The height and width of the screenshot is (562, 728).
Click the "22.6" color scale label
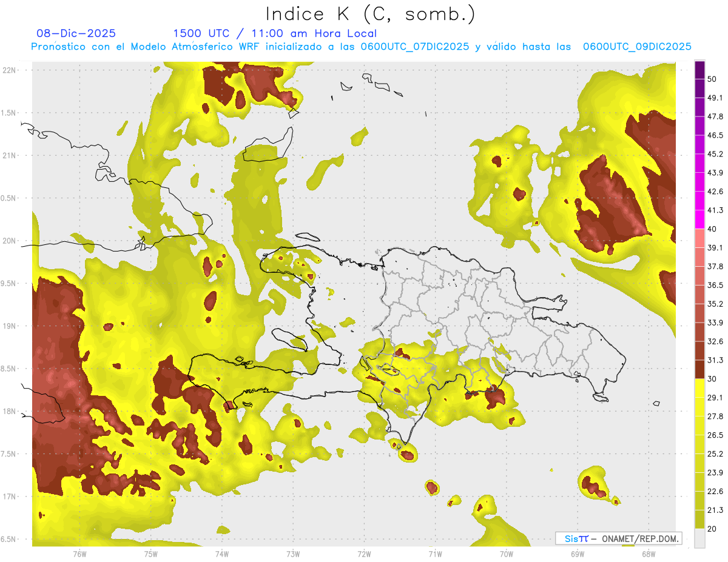(x=715, y=492)
